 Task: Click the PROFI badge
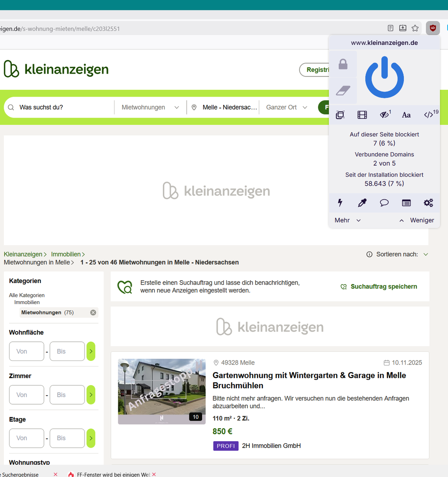226,446
